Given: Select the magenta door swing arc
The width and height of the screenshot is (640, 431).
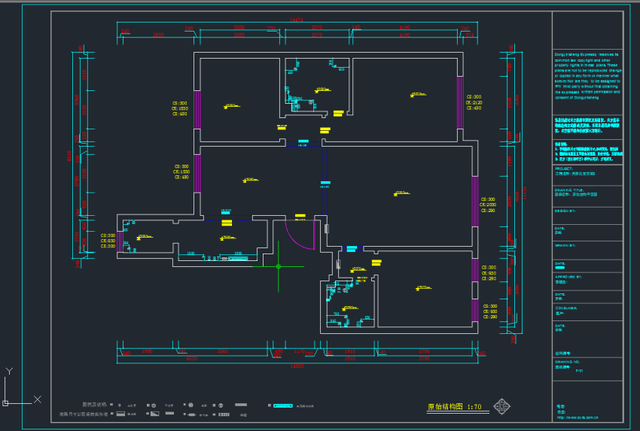Looking at the screenshot, I should (300, 235).
